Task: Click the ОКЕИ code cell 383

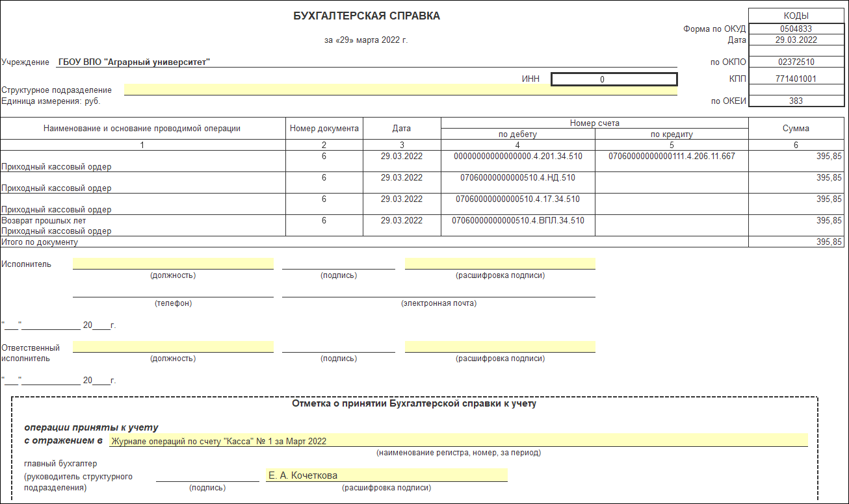Action: 796,101
